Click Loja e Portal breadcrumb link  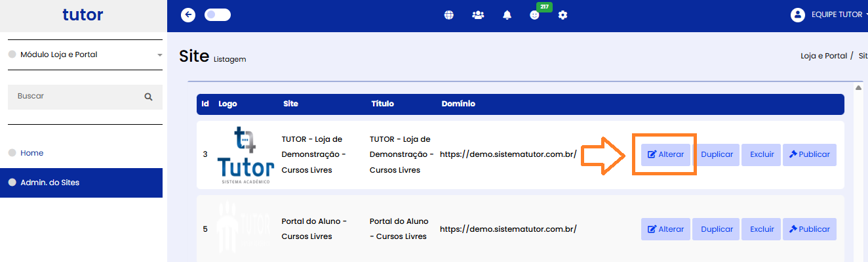pos(824,56)
